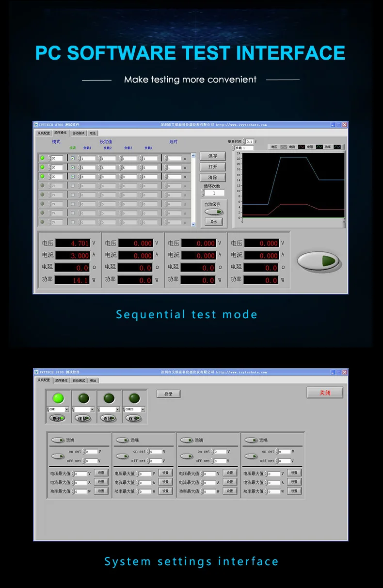Toggle the fourth channel's 远端 remote sense switch
383x588 pixels.
pos(251,440)
